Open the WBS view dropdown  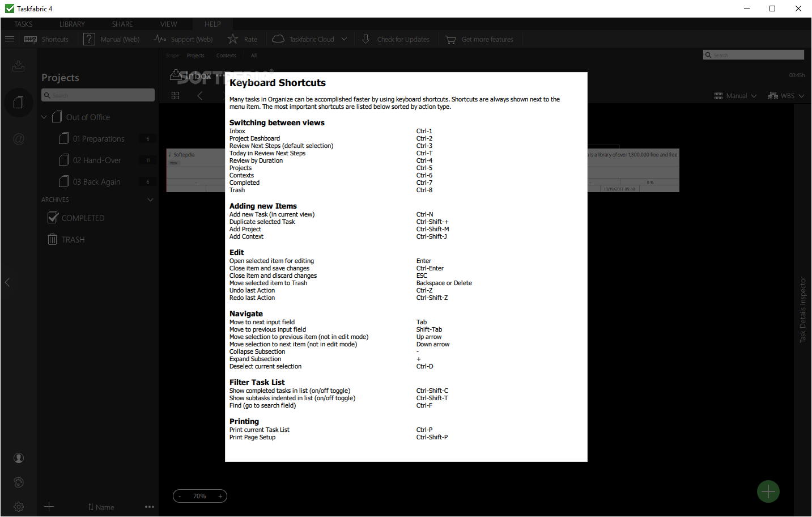pos(787,96)
